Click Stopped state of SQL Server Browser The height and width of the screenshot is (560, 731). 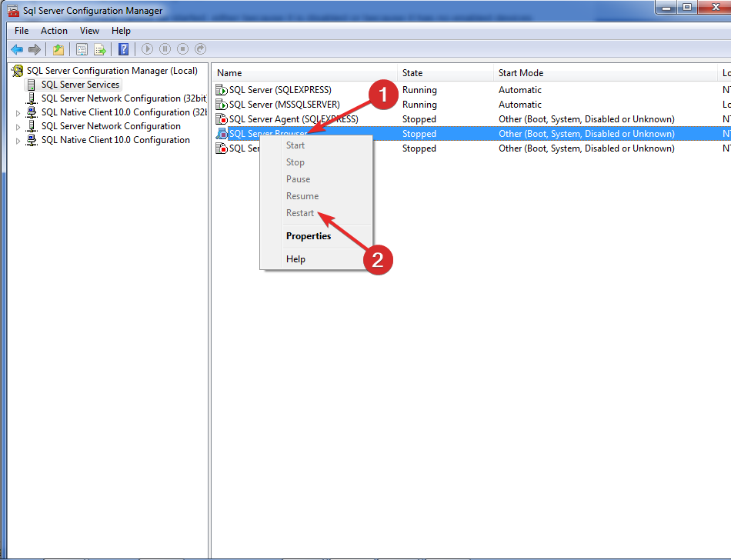pyautogui.click(x=419, y=134)
